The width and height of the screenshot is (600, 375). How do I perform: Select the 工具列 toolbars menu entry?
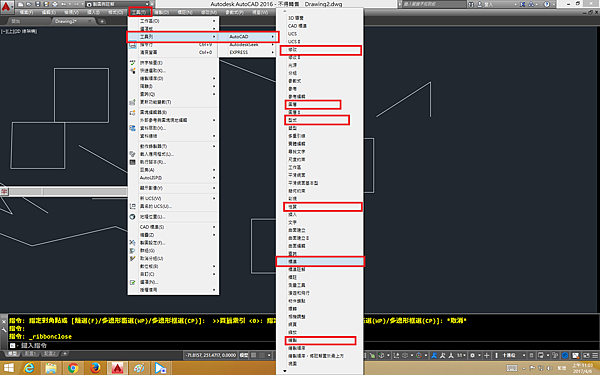point(173,37)
